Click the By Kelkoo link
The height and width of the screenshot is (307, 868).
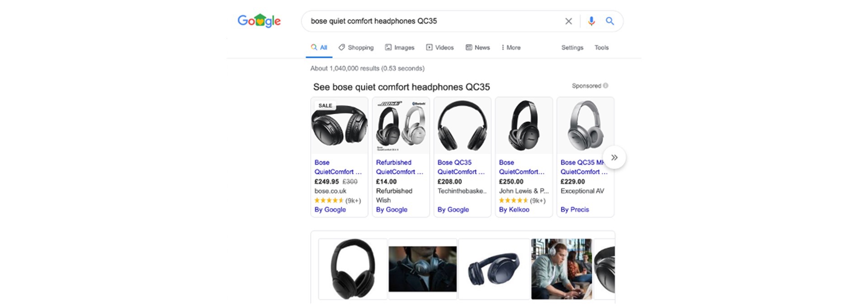[514, 209]
